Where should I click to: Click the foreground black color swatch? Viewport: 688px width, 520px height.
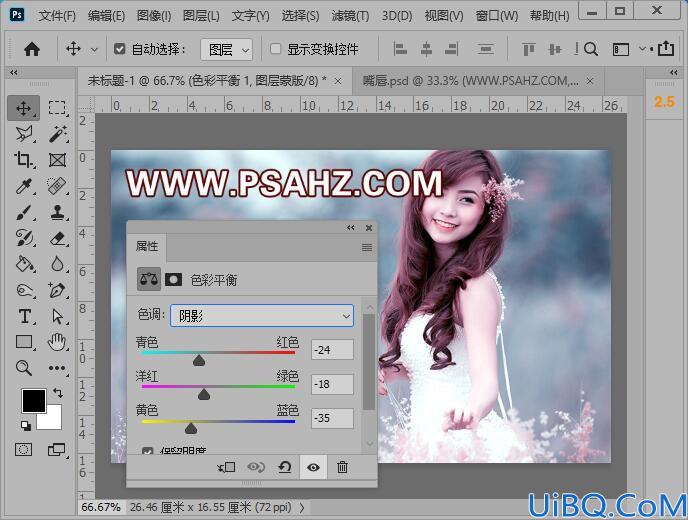point(34,400)
